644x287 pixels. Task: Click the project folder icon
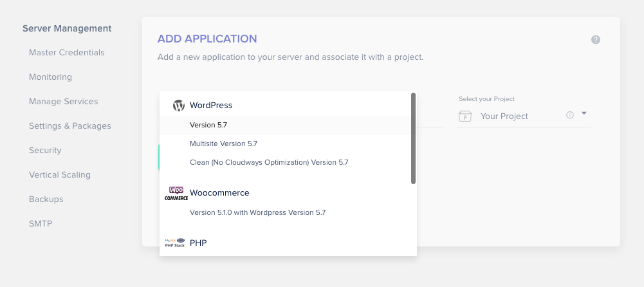[x=465, y=116]
